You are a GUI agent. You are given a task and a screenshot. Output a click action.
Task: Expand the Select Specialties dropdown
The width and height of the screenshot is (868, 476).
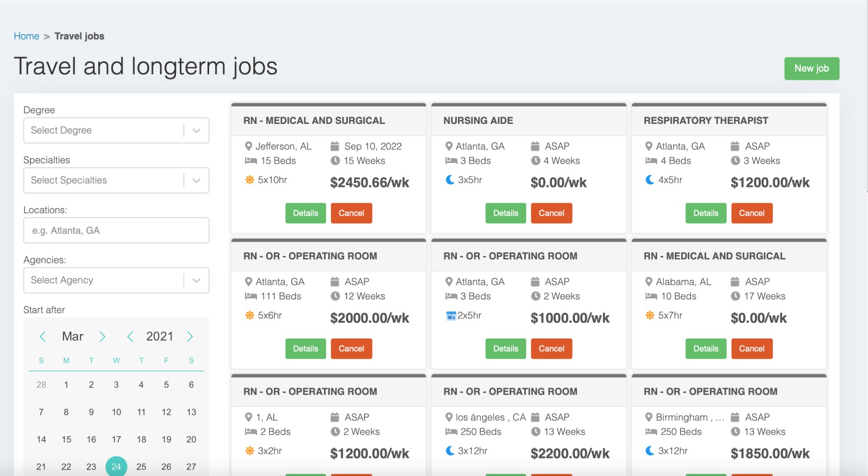point(116,180)
